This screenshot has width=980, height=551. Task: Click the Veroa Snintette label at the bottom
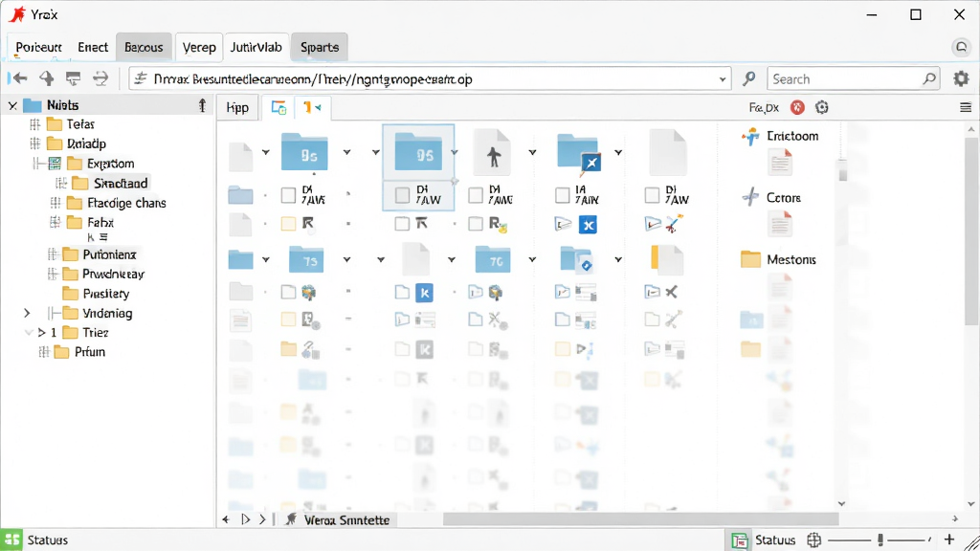[x=346, y=519]
